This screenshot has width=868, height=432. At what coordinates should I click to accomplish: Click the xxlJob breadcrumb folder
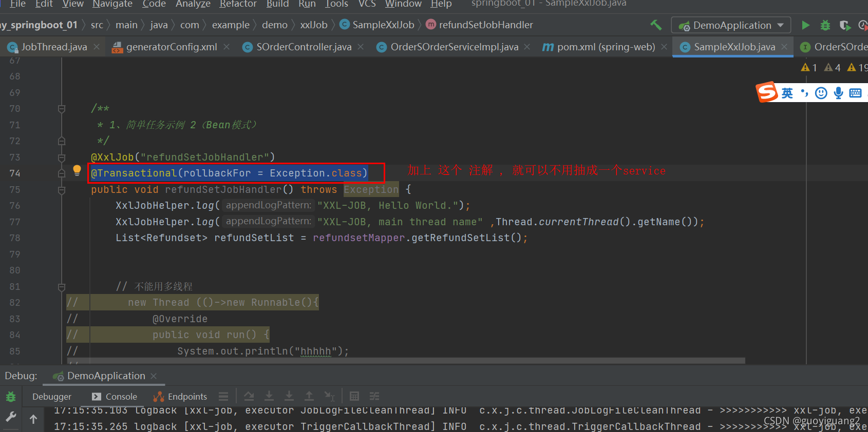314,25
